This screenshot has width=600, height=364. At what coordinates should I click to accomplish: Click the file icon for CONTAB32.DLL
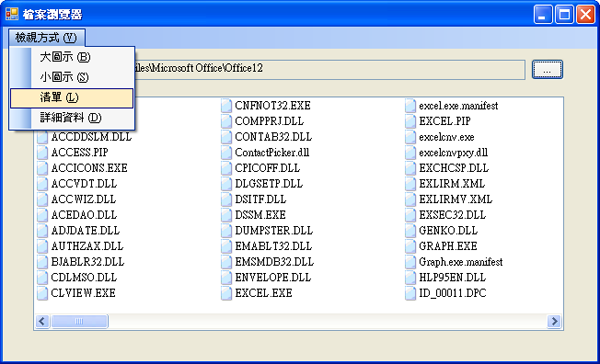point(227,137)
